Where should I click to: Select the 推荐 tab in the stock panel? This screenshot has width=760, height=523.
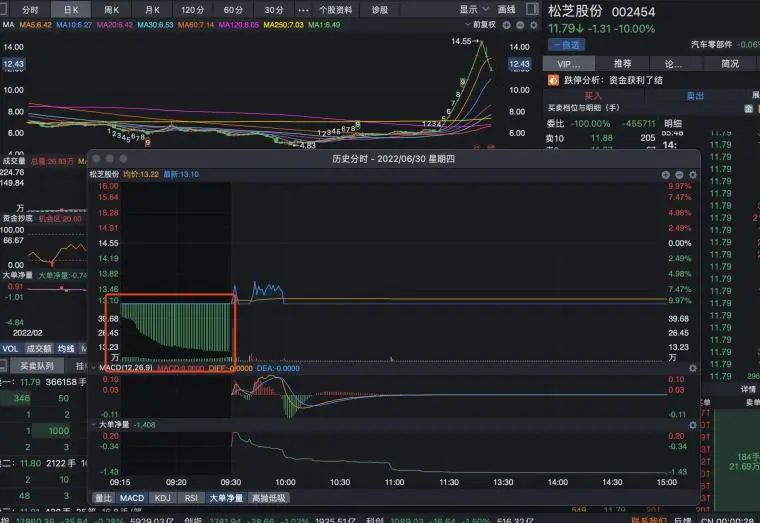coord(622,63)
